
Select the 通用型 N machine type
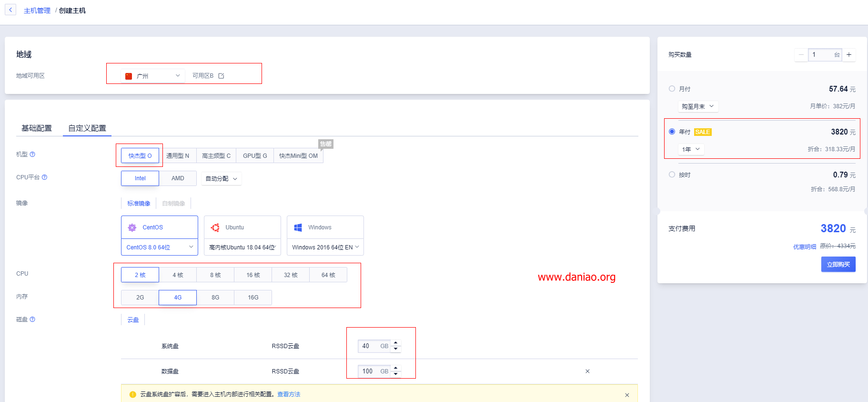[x=178, y=155]
